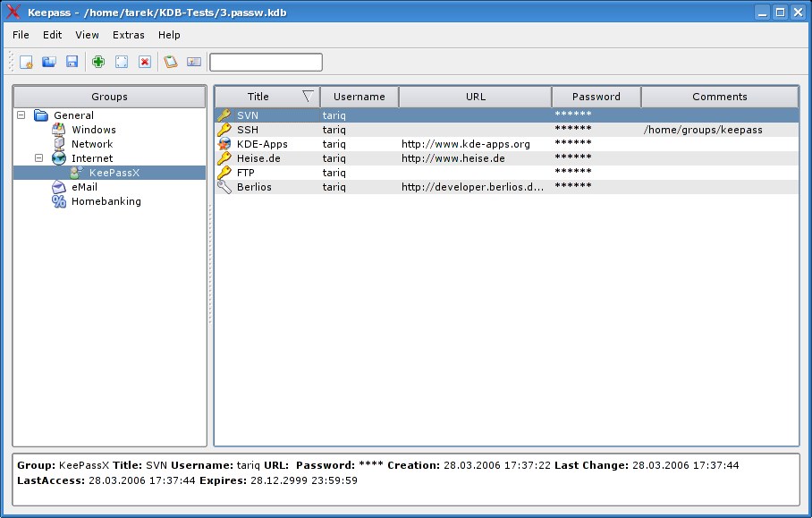Sort entries by the Username column header
The height and width of the screenshot is (518, 812).
359,97
